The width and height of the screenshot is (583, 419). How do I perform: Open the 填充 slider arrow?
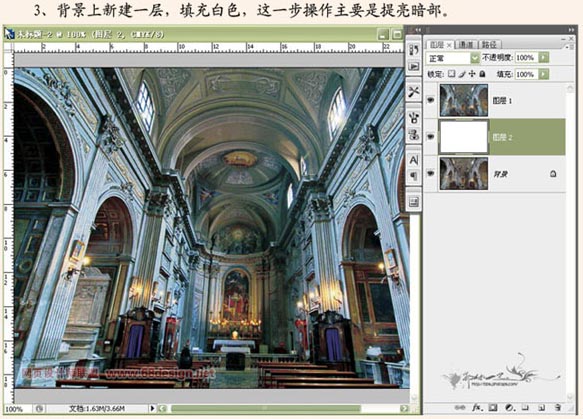[544, 74]
